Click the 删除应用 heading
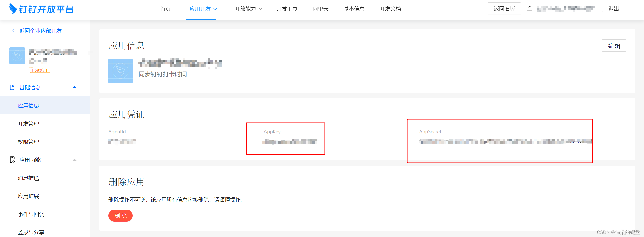 127,182
